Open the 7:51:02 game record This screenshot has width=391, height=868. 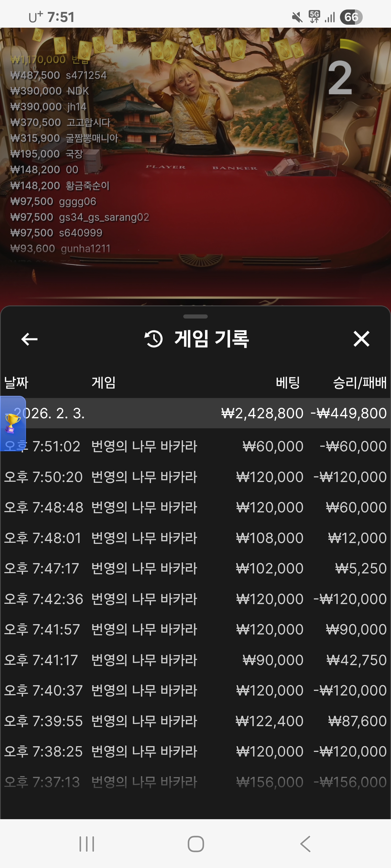(195, 446)
